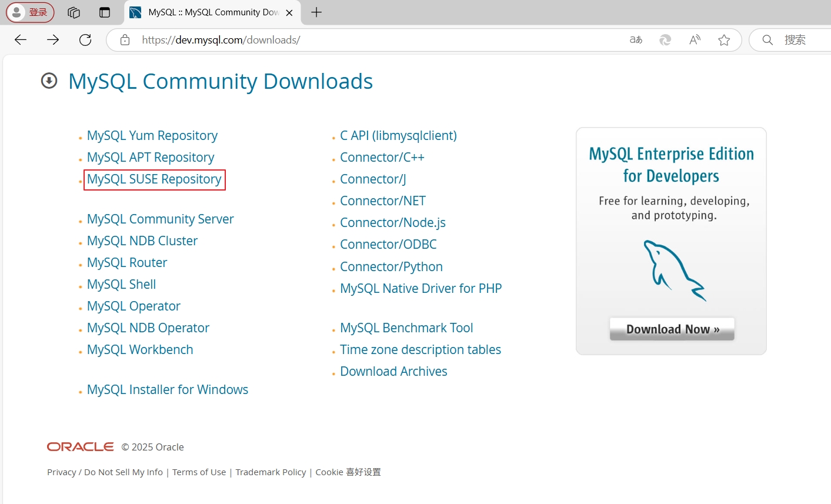831x504 pixels.
Task: Click the download arrow icon beside heading
Action: [x=49, y=81]
